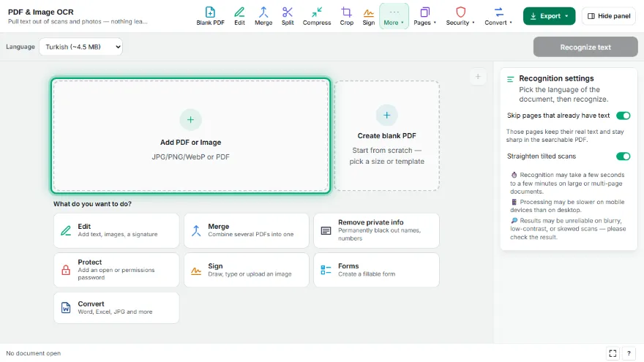Open the Edit quick action card
644x362 pixels.
116,230
